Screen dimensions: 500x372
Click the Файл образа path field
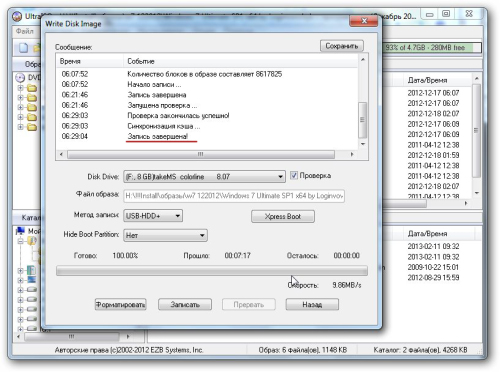234,196
